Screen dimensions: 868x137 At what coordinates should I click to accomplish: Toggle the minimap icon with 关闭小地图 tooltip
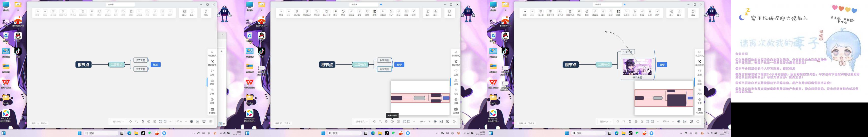click(x=392, y=121)
